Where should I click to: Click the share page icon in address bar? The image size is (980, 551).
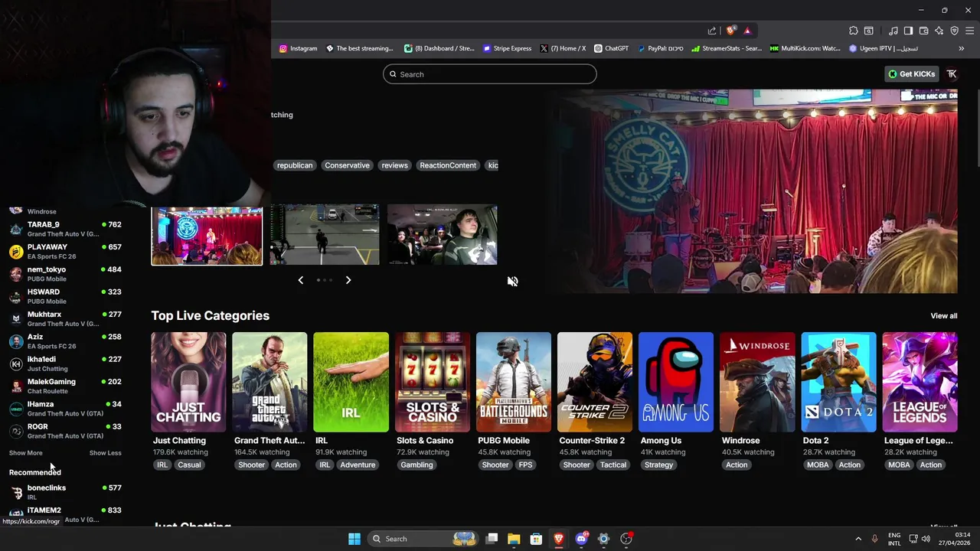[712, 31]
